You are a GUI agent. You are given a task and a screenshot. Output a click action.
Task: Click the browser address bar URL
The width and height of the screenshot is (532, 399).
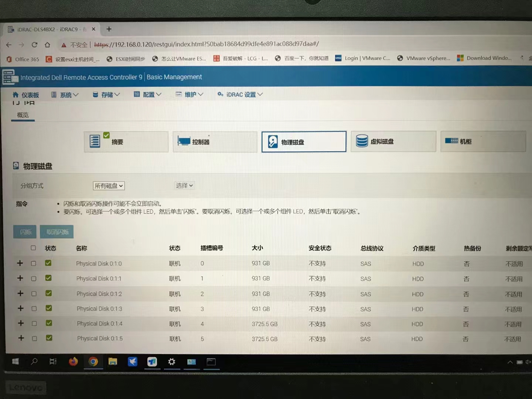click(206, 44)
